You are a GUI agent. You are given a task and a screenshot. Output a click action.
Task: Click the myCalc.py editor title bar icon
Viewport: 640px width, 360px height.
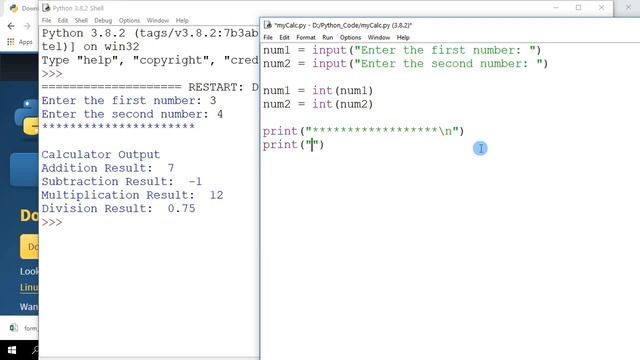click(x=268, y=25)
